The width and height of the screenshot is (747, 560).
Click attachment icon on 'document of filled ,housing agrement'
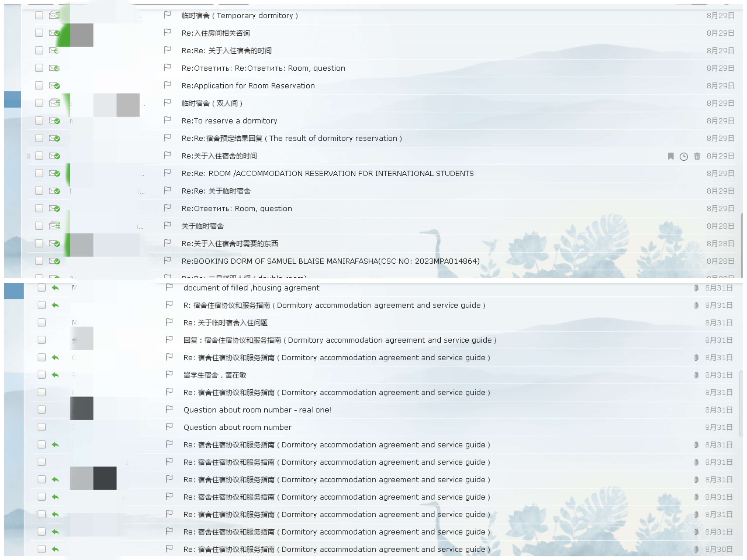(696, 288)
